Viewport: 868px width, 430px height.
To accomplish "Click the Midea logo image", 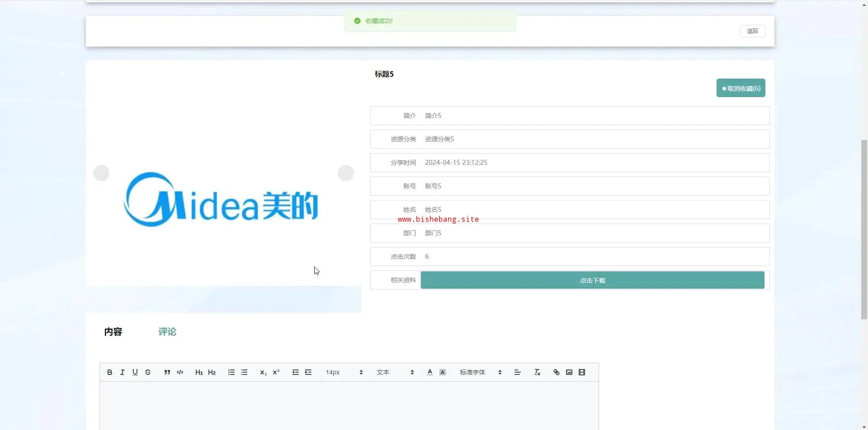I will [221, 200].
